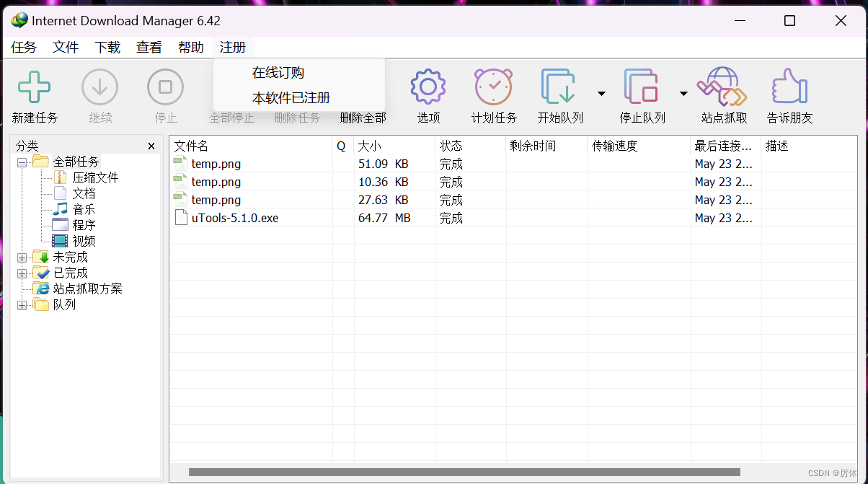
Task: Click the 音乐 music note icon
Action: click(60, 209)
